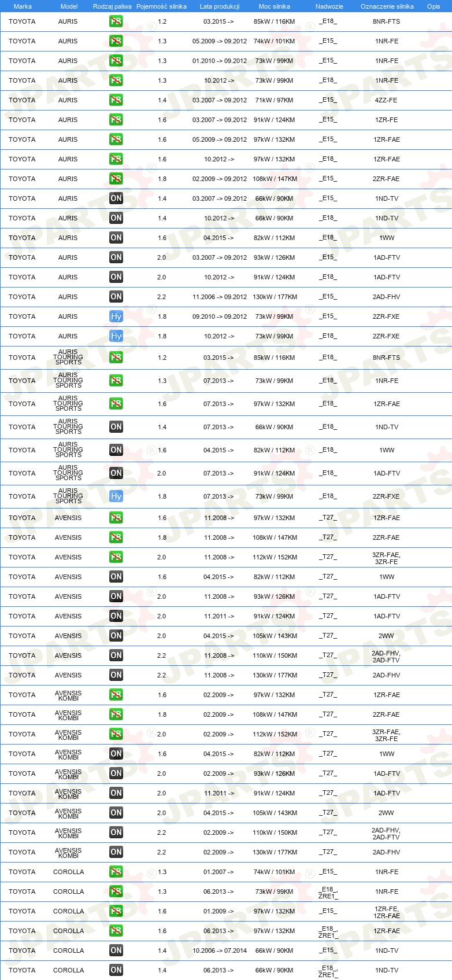Click ON icon in Corolla 1.4 06.2013 row

(116, 970)
